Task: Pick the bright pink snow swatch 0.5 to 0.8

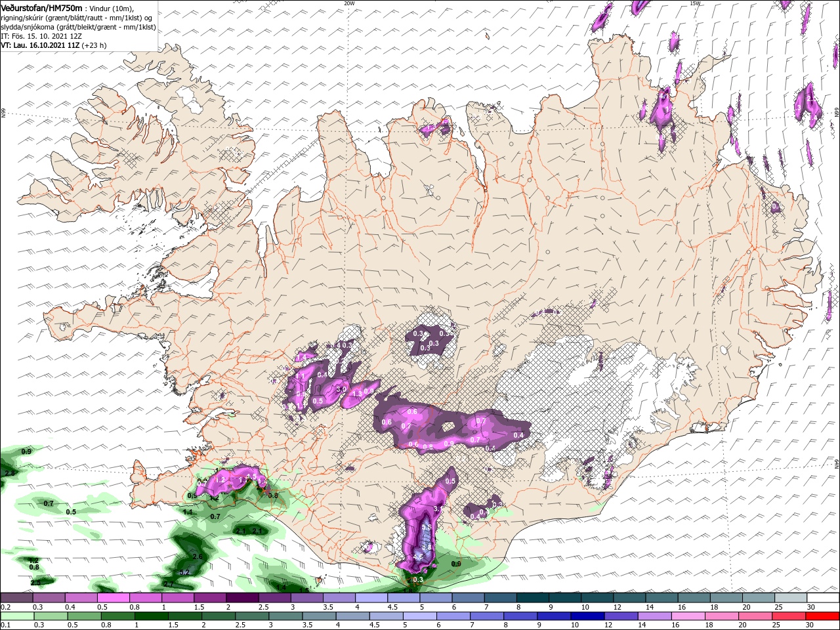Action: click(113, 598)
